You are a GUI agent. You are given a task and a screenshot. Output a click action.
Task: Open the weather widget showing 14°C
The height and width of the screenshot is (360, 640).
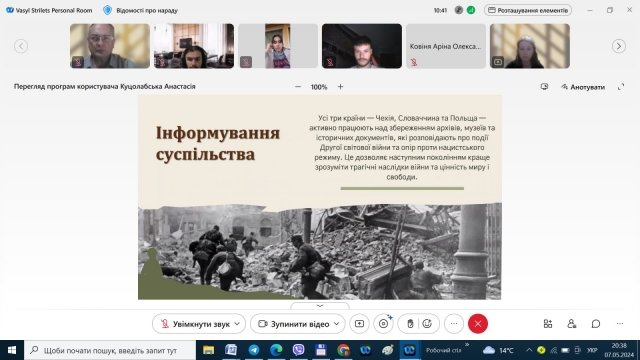point(498,350)
